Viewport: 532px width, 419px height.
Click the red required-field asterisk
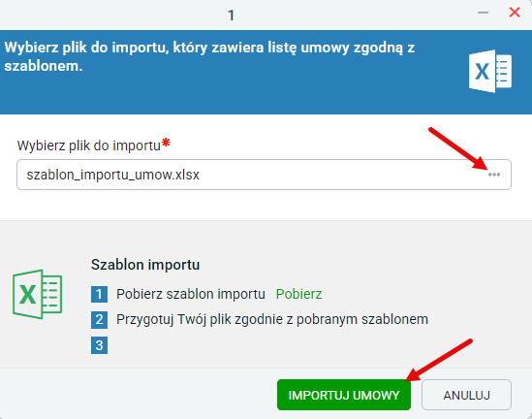[166, 143]
